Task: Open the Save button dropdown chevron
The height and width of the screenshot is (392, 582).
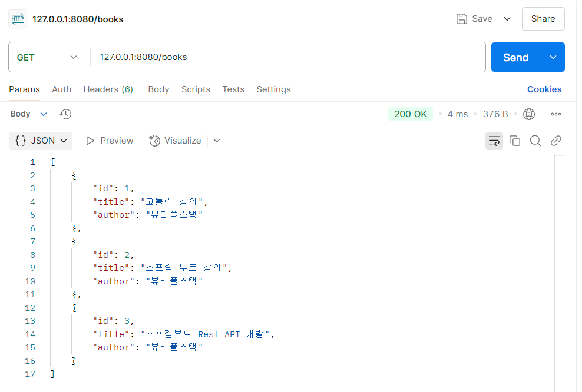Action: pos(507,18)
